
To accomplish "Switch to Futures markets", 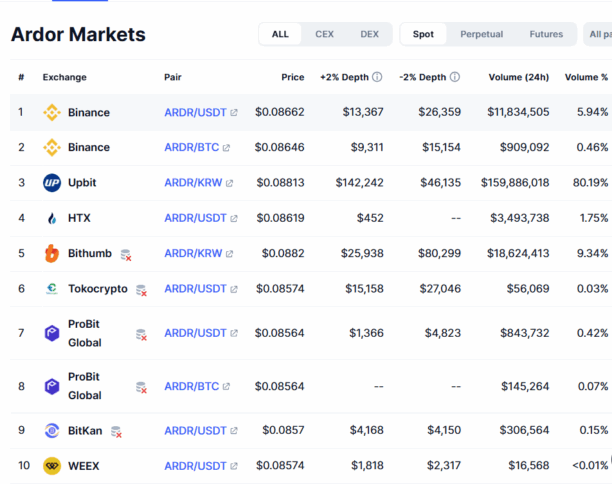I will 546,34.
